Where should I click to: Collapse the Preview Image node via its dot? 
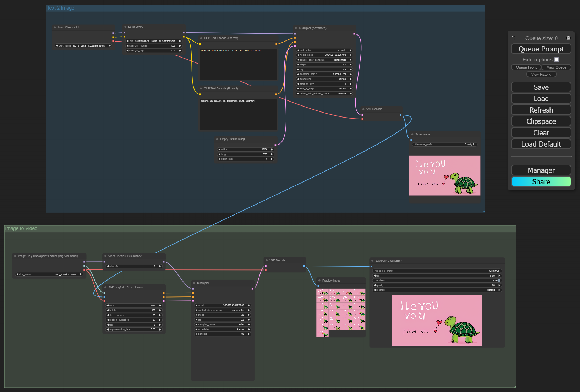pos(319,281)
